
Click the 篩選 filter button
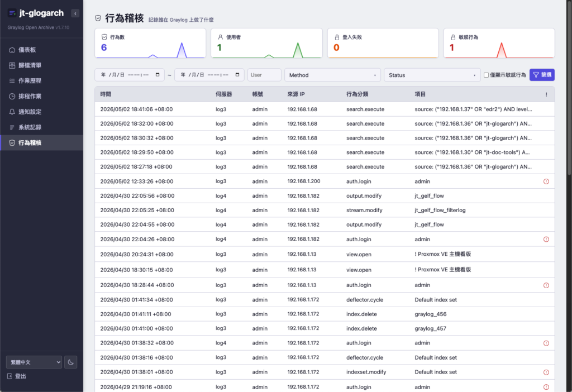[x=542, y=75]
